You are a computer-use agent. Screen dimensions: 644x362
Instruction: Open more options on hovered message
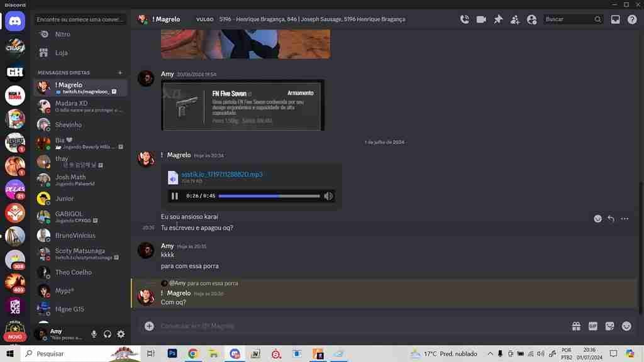click(x=625, y=219)
